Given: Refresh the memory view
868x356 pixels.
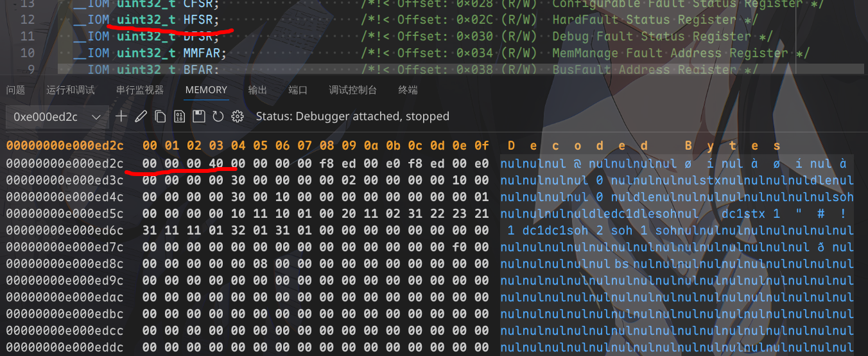Looking at the screenshot, I should [218, 116].
